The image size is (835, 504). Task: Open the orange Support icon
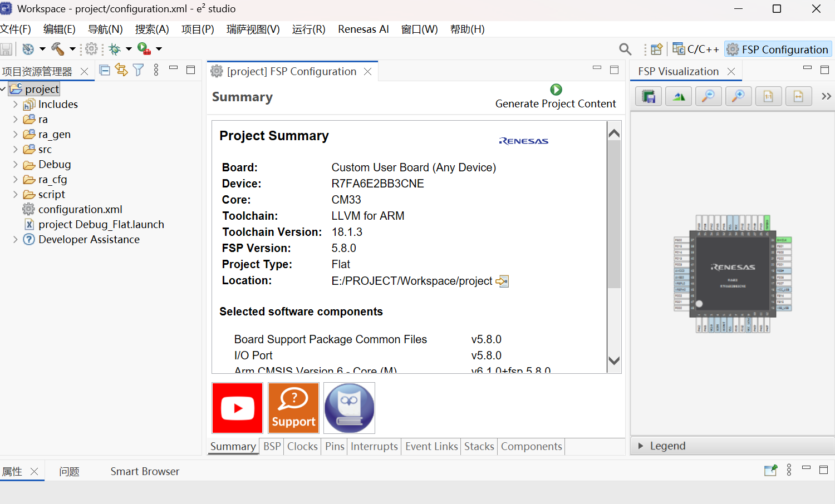[293, 408]
